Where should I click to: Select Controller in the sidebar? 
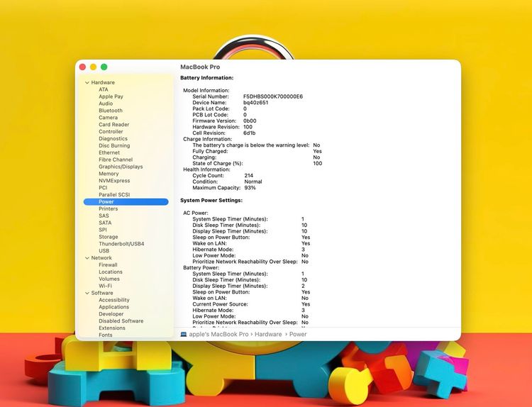point(111,132)
